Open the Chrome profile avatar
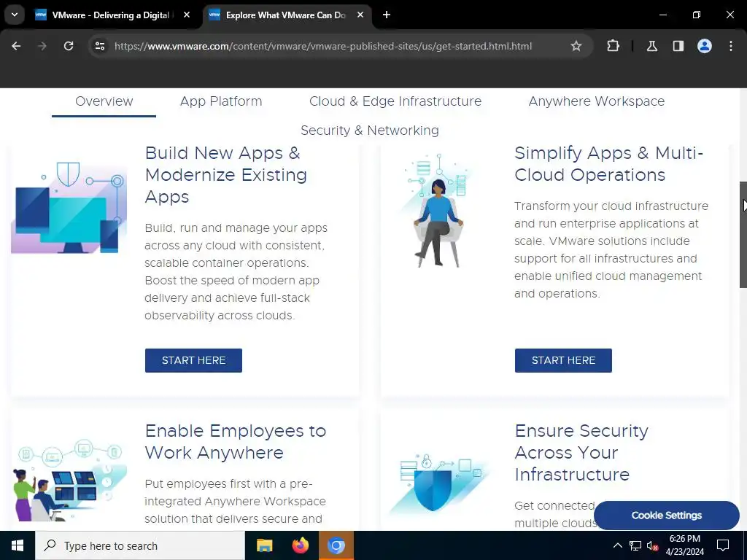The height and width of the screenshot is (560, 747). [705, 46]
